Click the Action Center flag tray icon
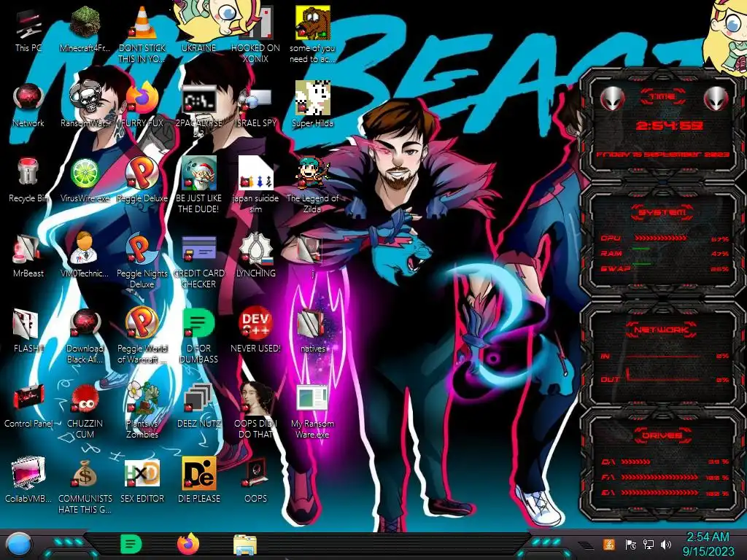The width and height of the screenshot is (747, 560). [x=630, y=544]
